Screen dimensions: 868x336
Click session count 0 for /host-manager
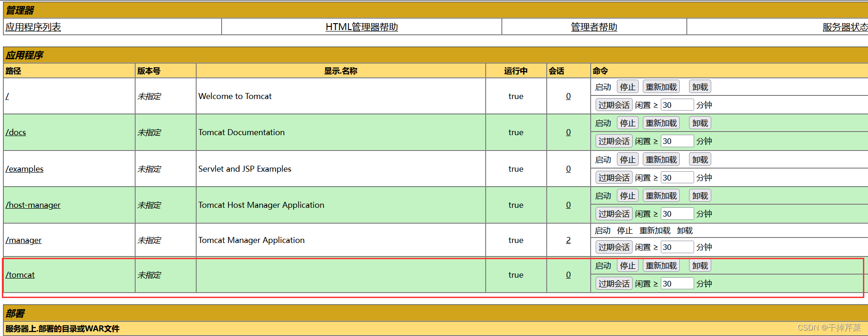568,205
